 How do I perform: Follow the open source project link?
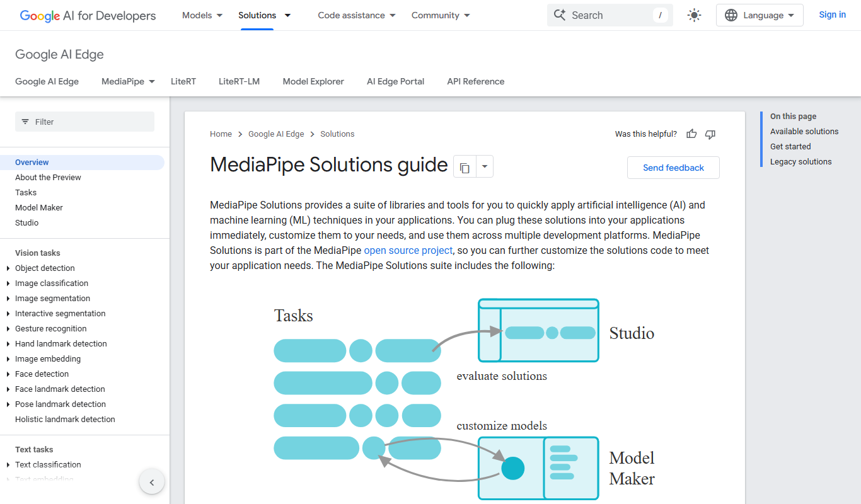408,250
